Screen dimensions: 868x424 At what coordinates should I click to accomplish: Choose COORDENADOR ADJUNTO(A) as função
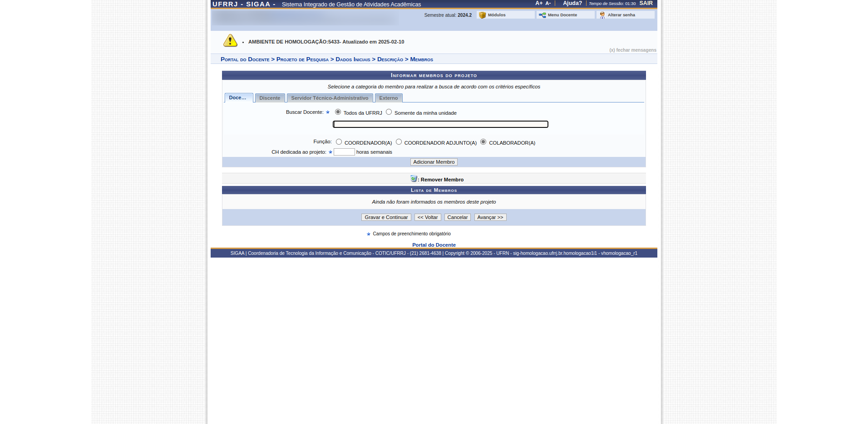click(399, 142)
